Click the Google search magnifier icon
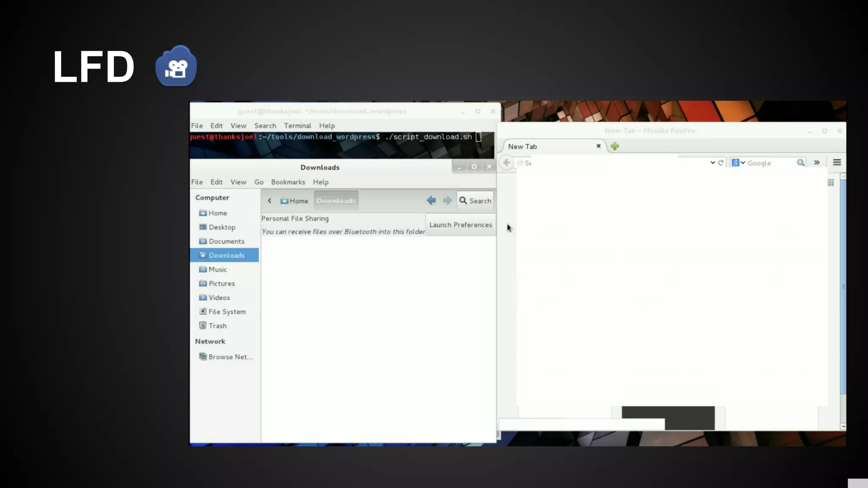 click(x=800, y=163)
